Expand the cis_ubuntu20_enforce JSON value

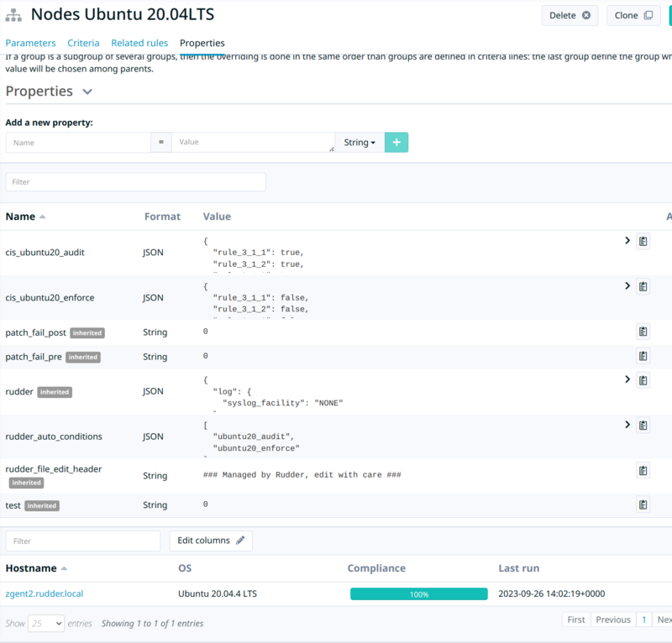[627, 285]
